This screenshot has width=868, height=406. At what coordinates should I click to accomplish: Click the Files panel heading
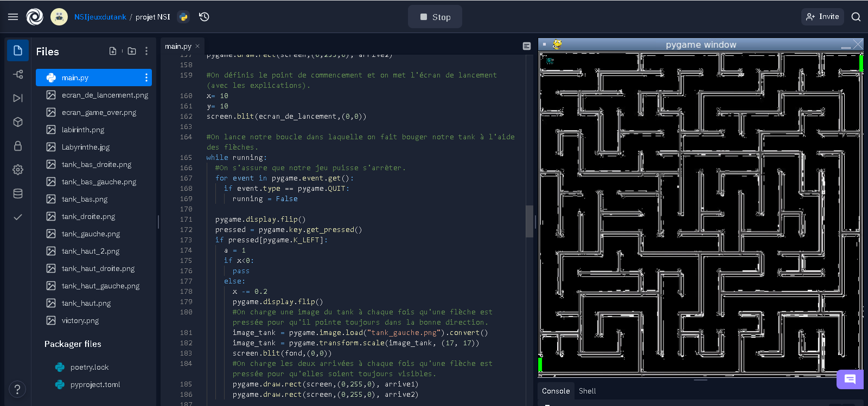coord(47,51)
